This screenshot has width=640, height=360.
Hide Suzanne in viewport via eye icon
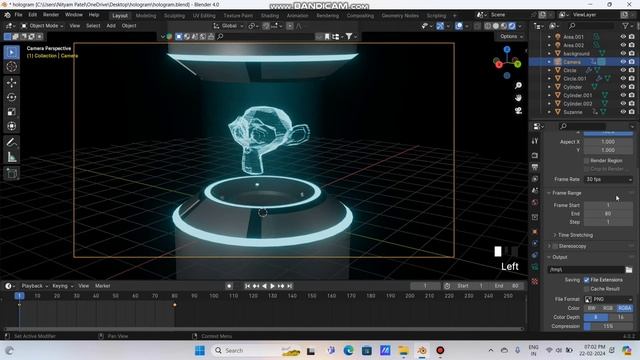(623, 112)
